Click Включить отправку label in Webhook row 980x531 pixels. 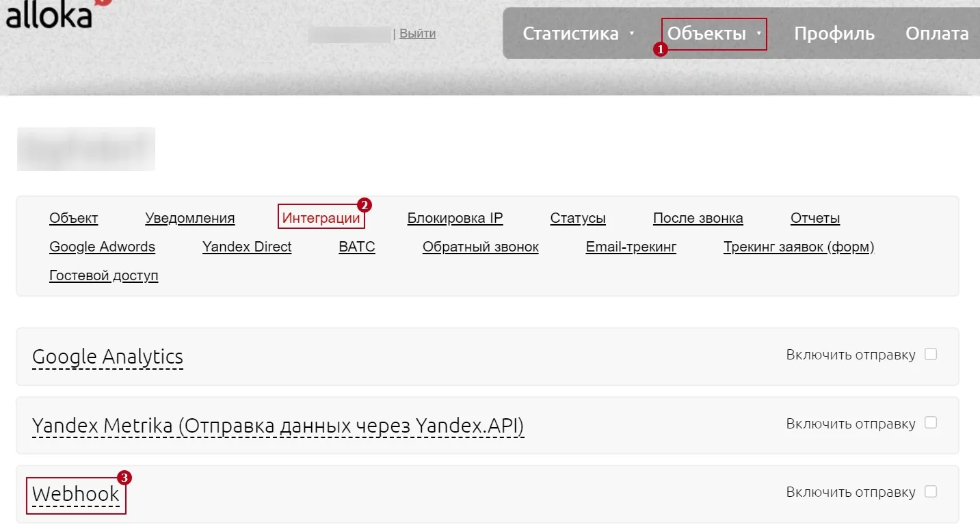point(851,492)
